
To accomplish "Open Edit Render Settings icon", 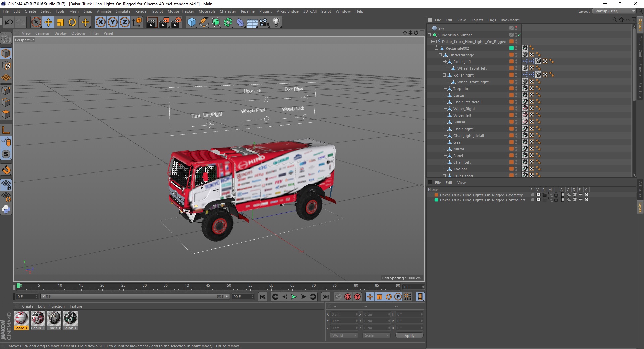I will click(x=176, y=22).
